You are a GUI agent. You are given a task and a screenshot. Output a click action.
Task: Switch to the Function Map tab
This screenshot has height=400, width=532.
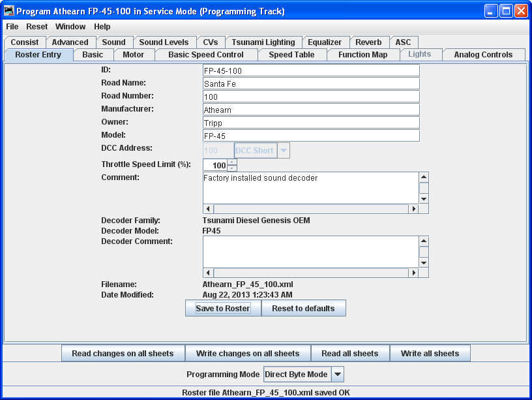(362, 55)
